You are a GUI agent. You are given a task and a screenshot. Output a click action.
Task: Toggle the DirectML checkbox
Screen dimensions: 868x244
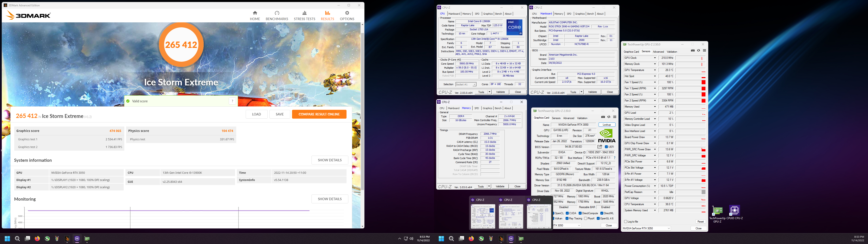click(602, 213)
